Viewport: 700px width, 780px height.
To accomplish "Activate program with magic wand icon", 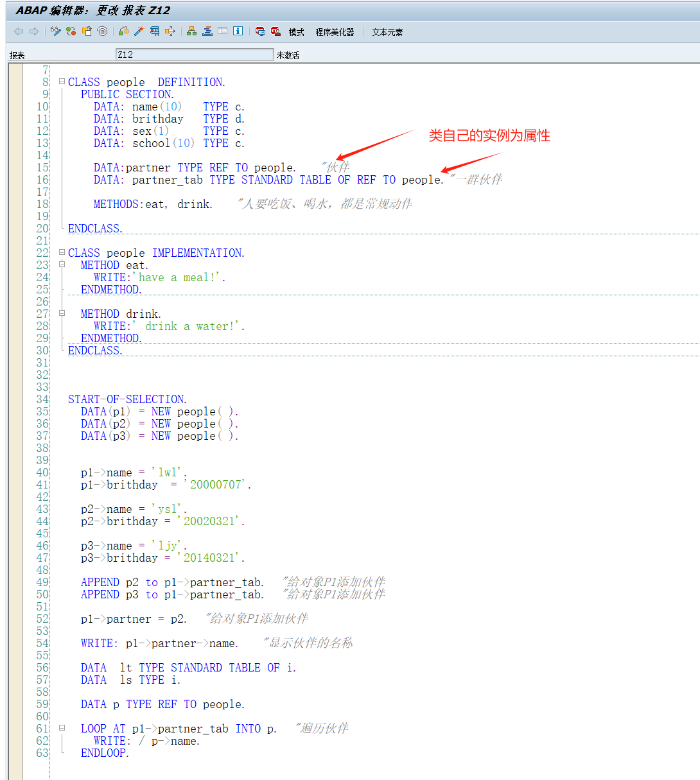I will pos(139,31).
